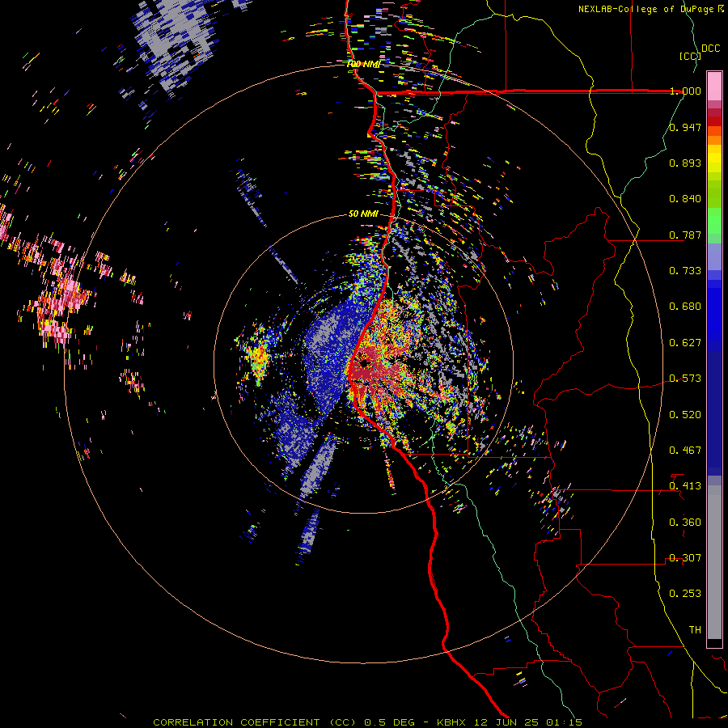Select the 1.000 legend value

685,91
